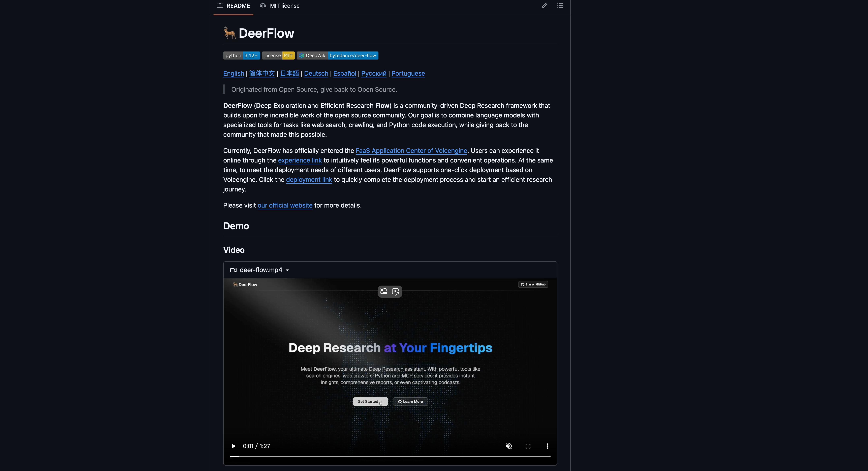Open the video more options menu

click(547, 446)
